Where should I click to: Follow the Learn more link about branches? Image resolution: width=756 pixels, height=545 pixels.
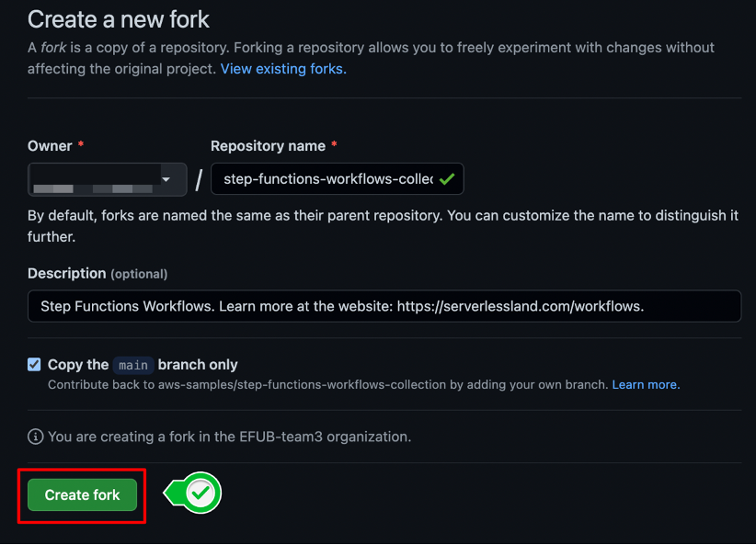tap(646, 384)
